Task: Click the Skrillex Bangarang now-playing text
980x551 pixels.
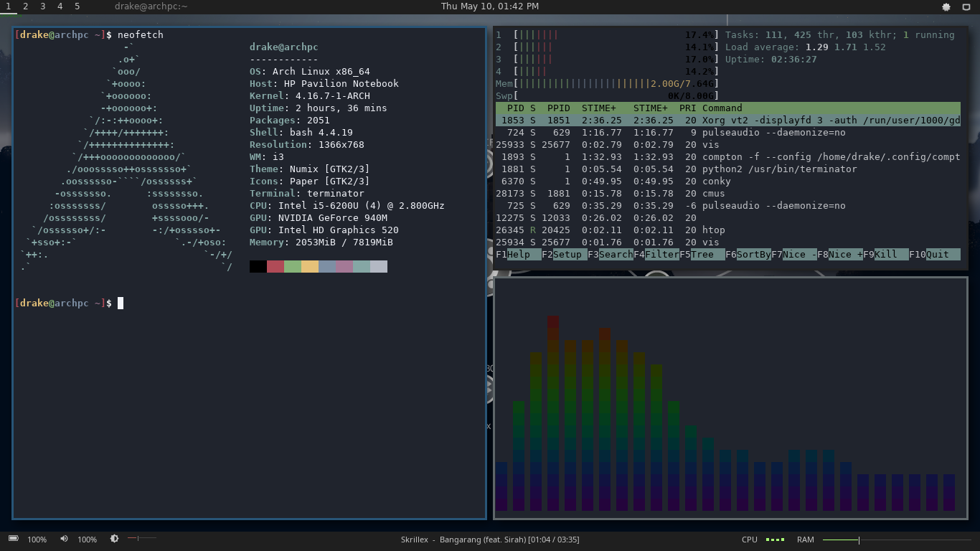Action: [x=490, y=540]
